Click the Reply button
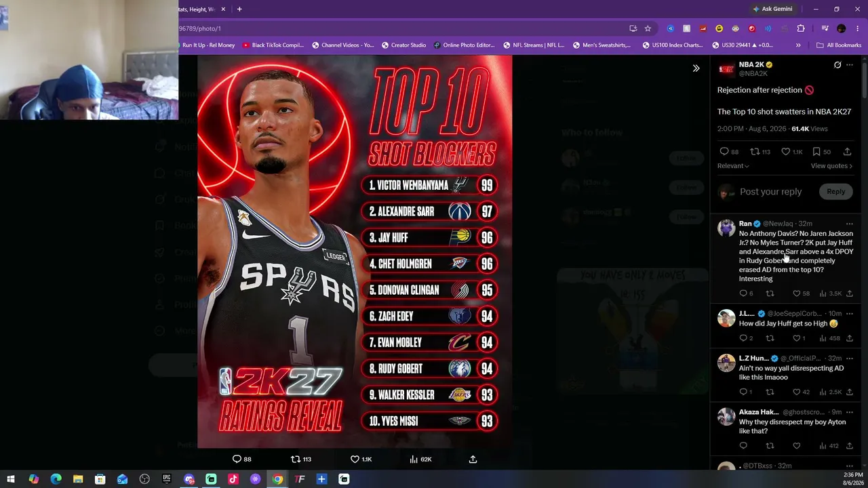The height and width of the screenshot is (488, 868). [x=835, y=192]
